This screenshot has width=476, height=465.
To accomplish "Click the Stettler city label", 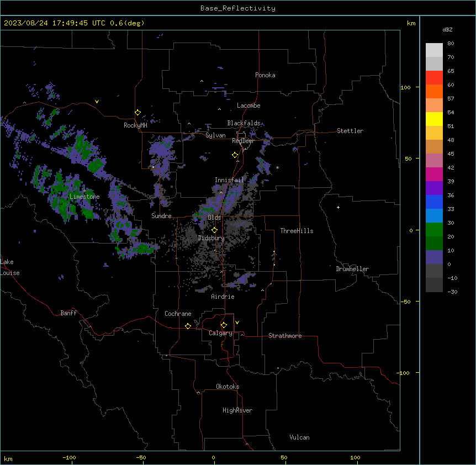I will click(350, 131).
